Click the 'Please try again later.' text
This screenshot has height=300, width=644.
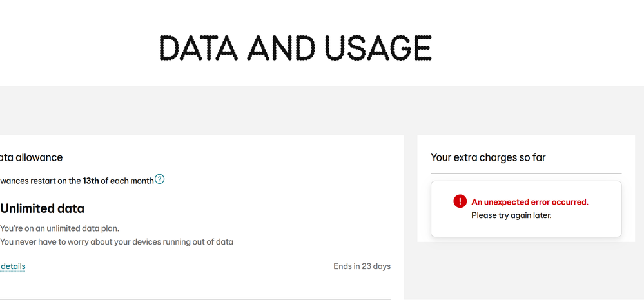pos(511,215)
